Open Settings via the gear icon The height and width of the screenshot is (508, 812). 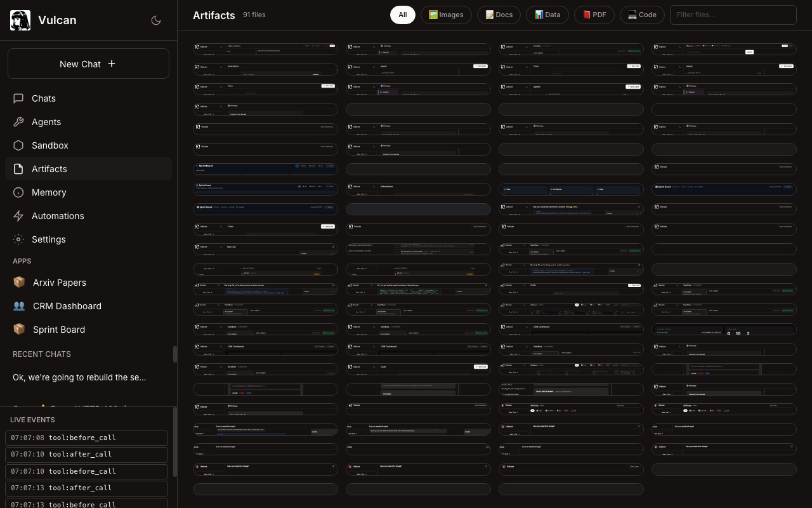coord(18,239)
